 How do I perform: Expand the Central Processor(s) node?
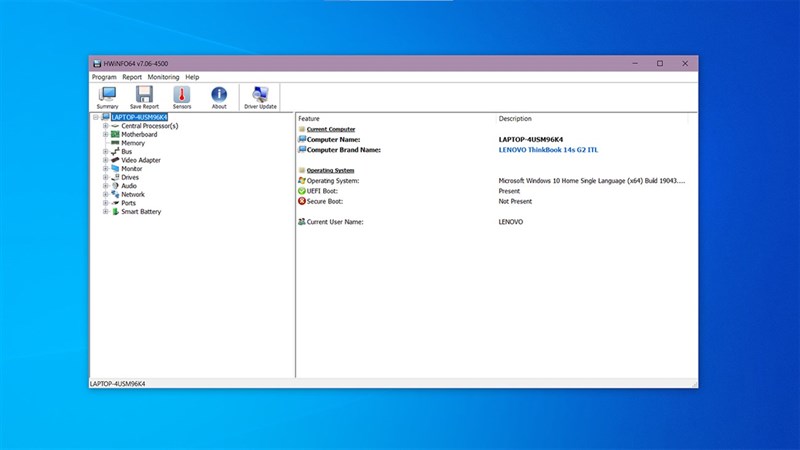click(105, 126)
